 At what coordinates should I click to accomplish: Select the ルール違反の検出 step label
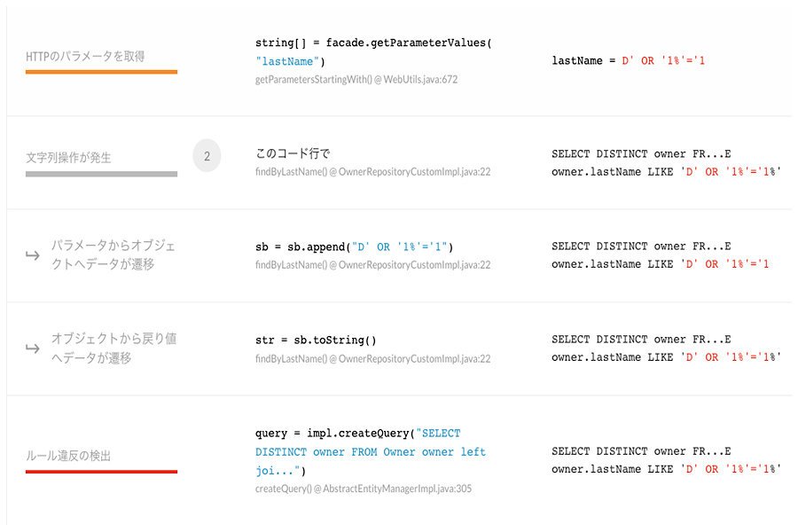click(x=68, y=456)
